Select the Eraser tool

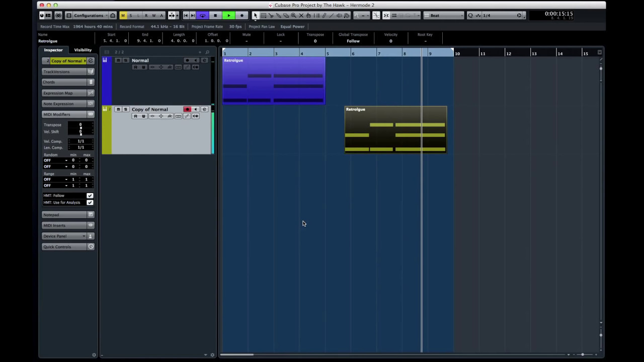pos(286,16)
